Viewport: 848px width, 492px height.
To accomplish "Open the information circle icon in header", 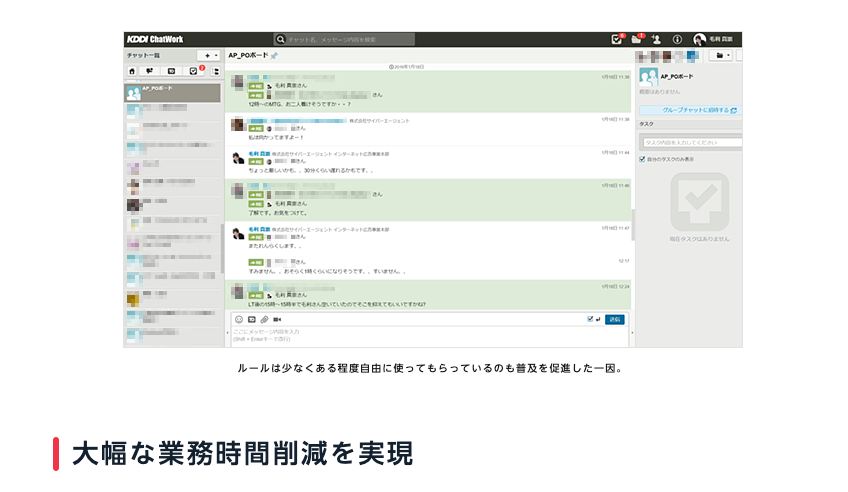I will click(677, 39).
